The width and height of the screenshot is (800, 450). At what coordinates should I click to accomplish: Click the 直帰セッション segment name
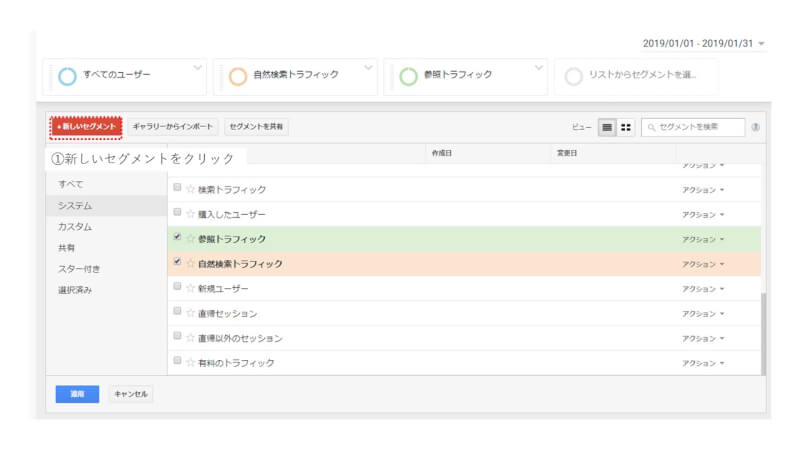pyautogui.click(x=228, y=313)
